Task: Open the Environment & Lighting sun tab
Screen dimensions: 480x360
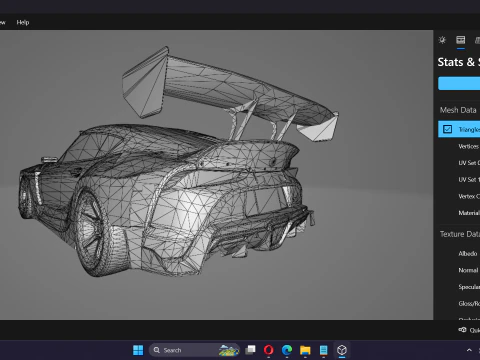Action: tap(442, 40)
